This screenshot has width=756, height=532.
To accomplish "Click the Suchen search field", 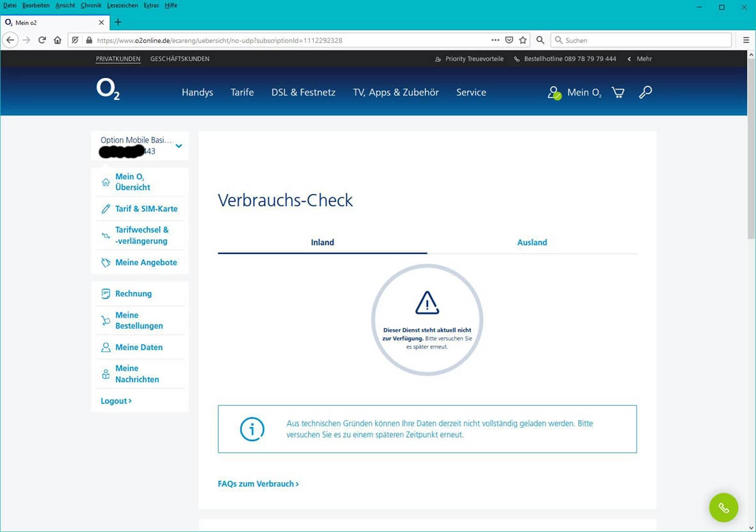I will [x=641, y=40].
